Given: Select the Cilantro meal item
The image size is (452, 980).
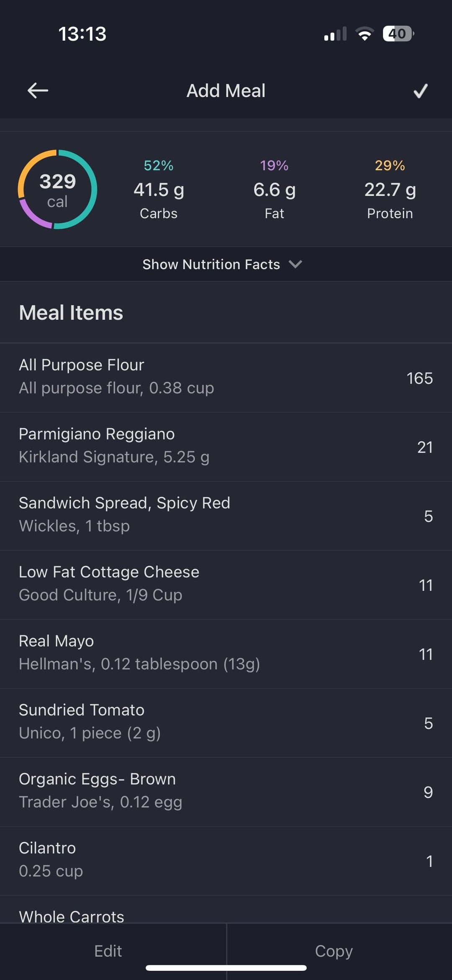Looking at the screenshot, I should click(x=226, y=860).
